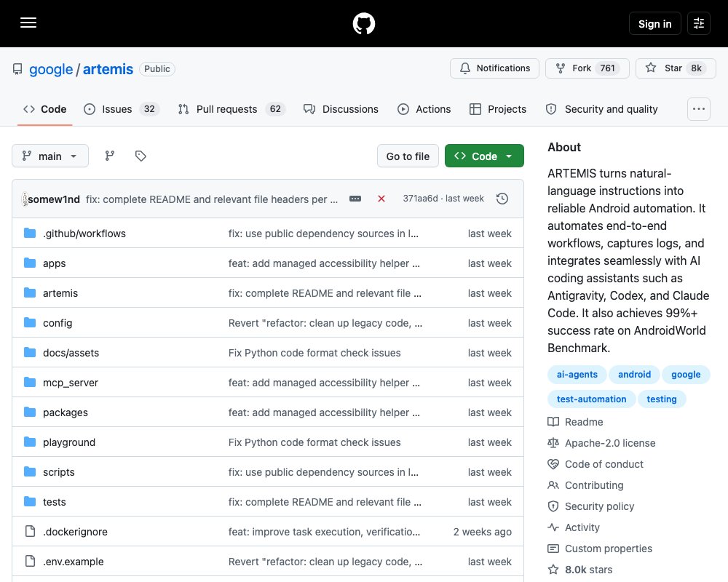This screenshot has height=582, width=728.
Task: Click the license scales icon
Action: (553, 443)
